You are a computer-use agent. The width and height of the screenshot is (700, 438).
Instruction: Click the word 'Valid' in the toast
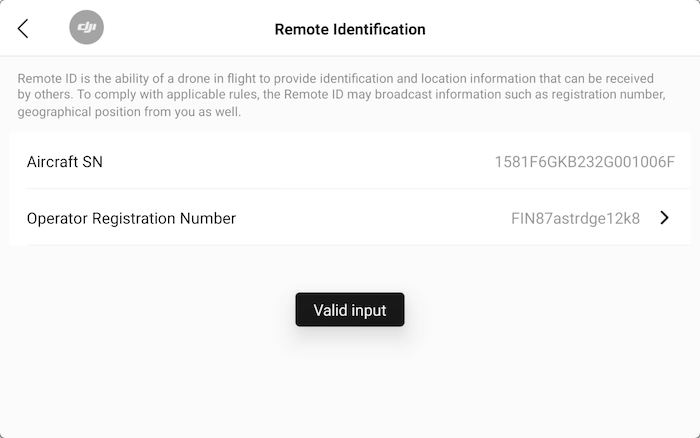tap(330, 310)
